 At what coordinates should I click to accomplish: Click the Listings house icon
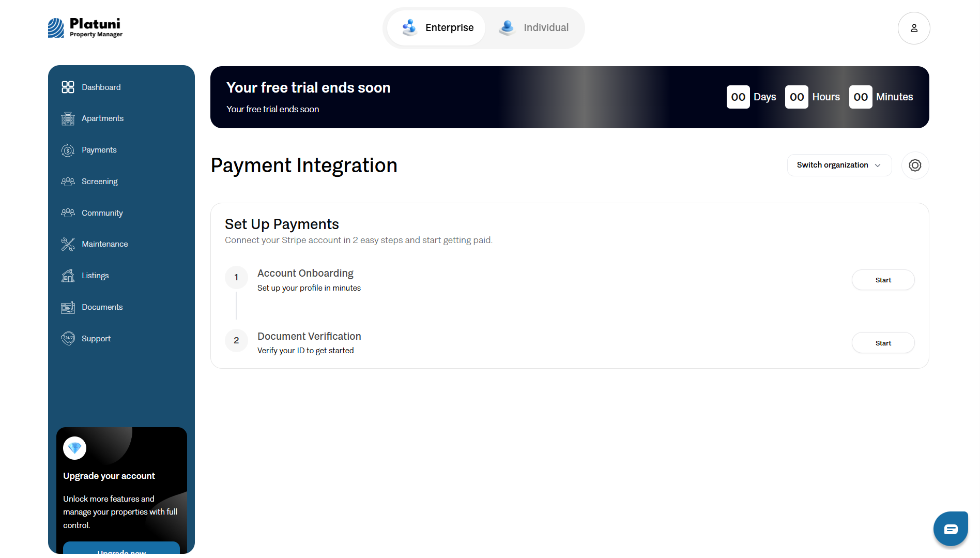click(68, 276)
